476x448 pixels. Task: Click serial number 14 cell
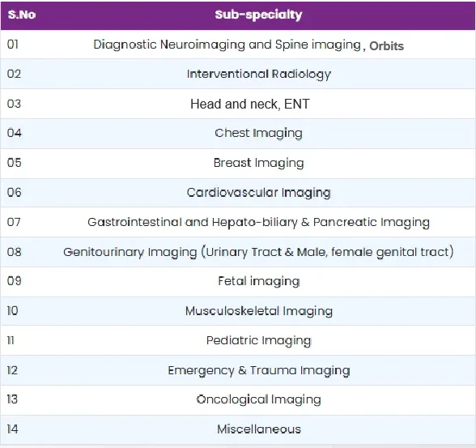pos(12,429)
